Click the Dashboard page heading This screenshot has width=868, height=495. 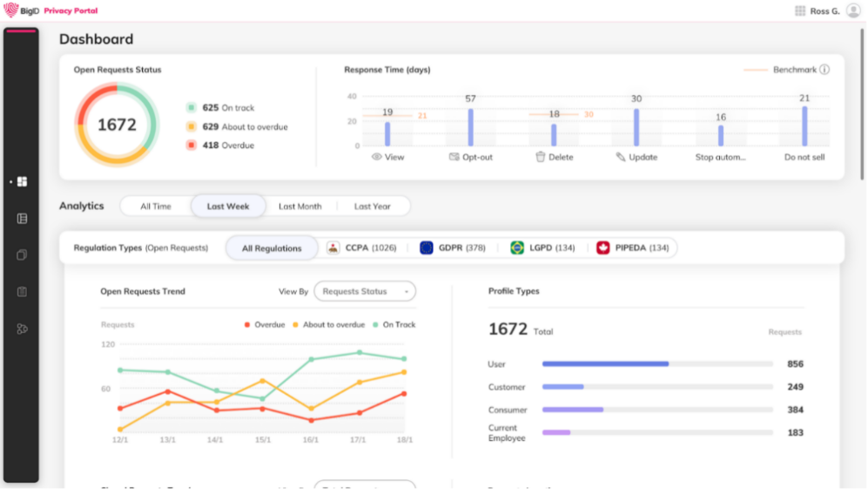pos(97,39)
